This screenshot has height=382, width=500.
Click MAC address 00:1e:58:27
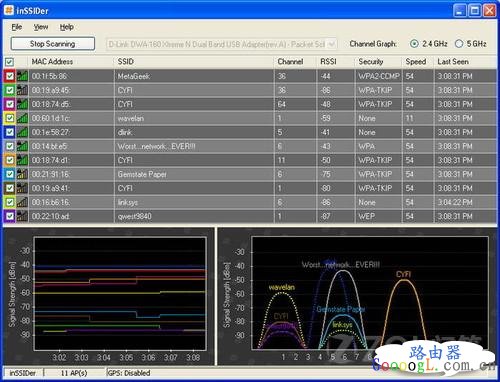pos(51,132)
